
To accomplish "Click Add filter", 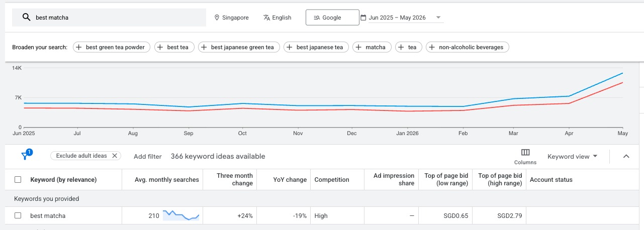I will pyautogui.click(x=148, y=156).
